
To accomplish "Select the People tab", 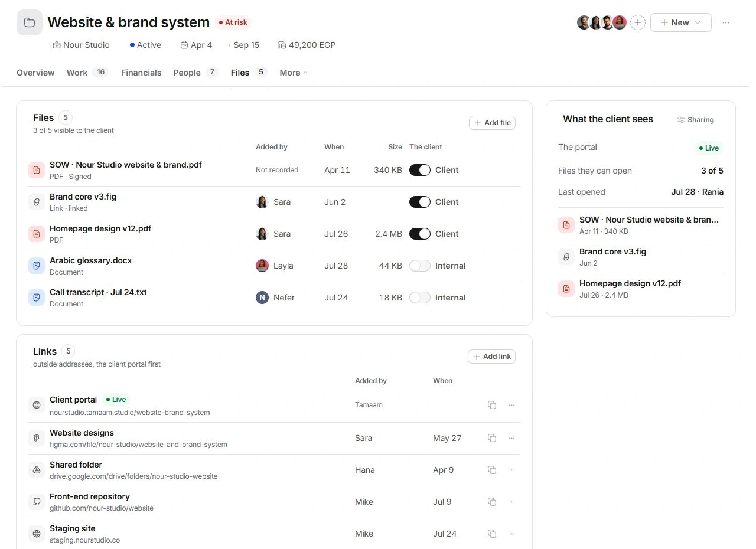I will pyautogui.click(x=195, y=73).
